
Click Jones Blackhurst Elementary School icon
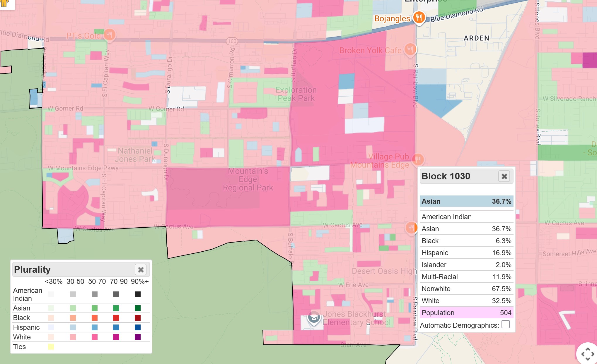coord(314,317)
